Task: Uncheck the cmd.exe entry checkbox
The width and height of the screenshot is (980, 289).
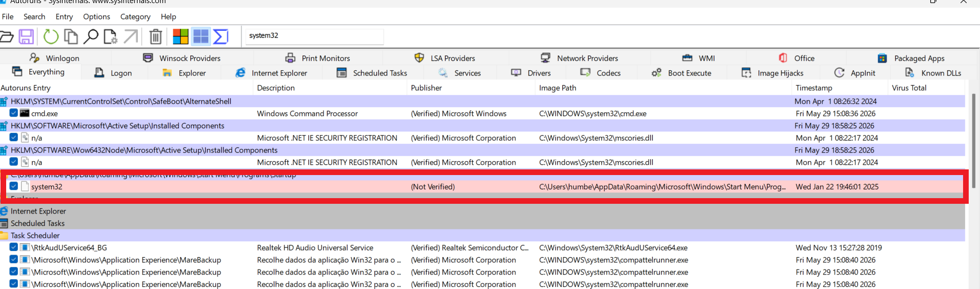Action: point(14,113)
